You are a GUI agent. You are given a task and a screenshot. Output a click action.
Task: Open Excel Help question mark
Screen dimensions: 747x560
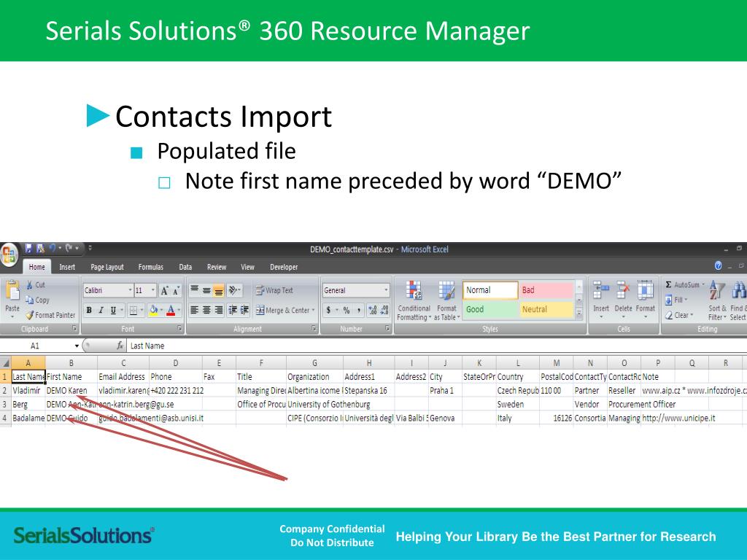tap(718, 266)
